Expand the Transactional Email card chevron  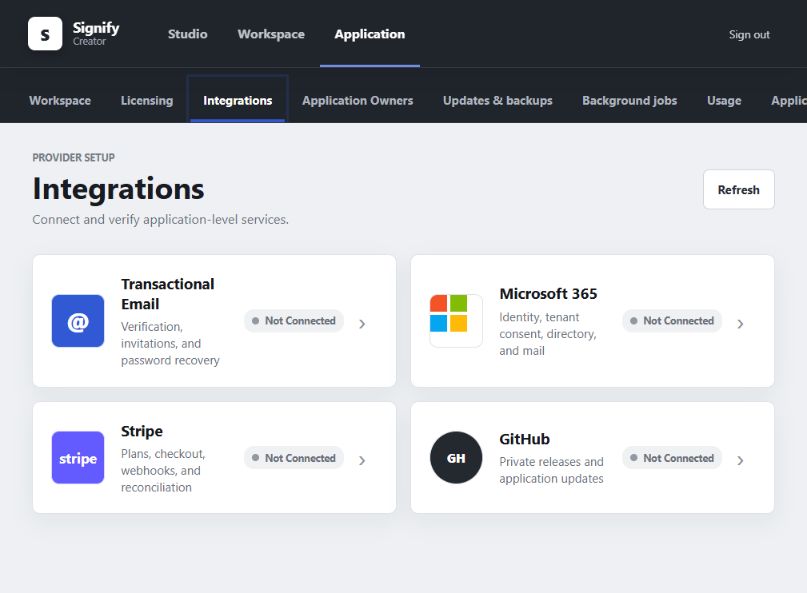362,324
